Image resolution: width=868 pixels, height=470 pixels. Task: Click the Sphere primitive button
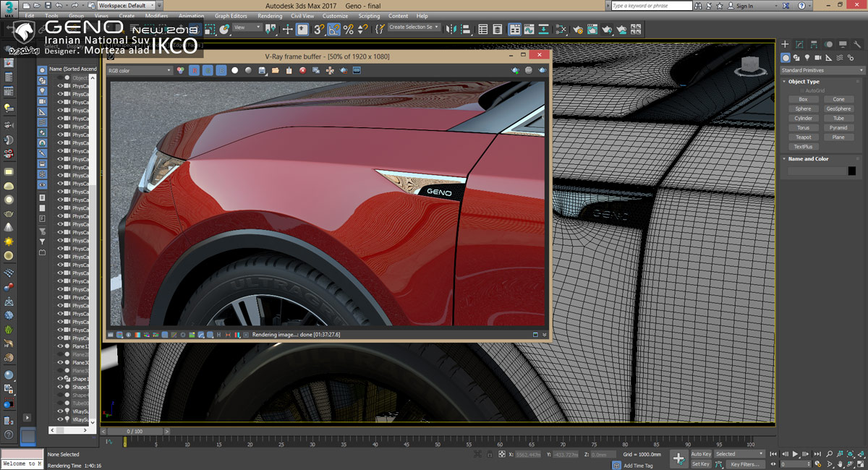tap(803, 108)
